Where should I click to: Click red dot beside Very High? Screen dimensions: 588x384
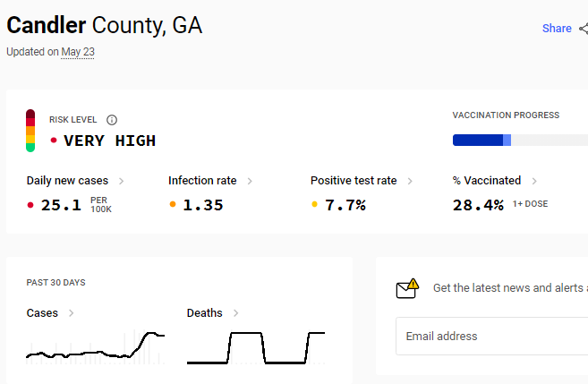[x=54, y=141]
